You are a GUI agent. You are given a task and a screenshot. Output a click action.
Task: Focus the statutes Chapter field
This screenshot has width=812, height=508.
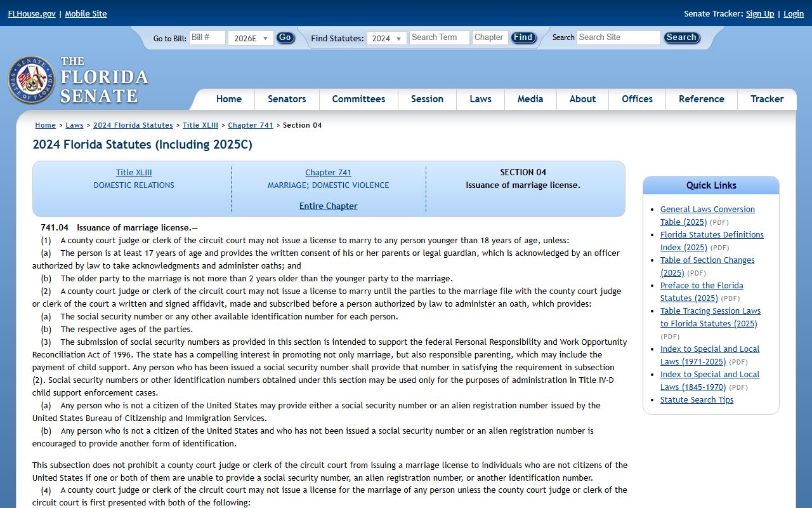(490, 37)
